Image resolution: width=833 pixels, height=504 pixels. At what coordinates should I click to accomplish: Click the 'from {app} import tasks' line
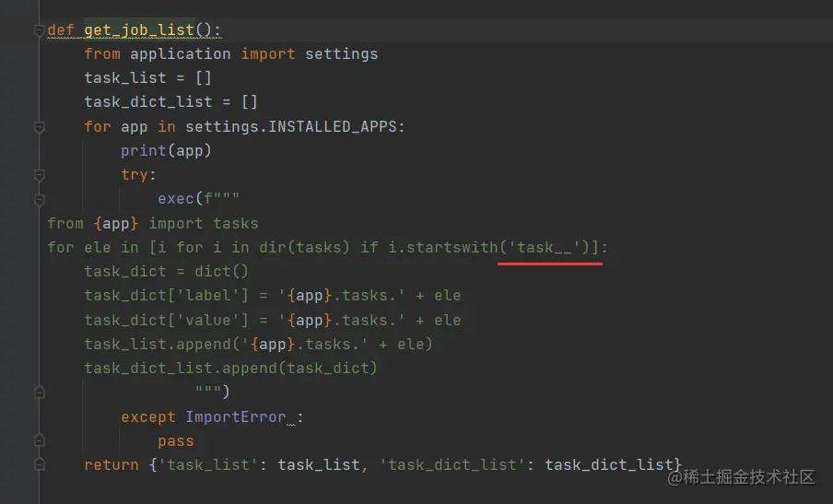[153, 224]
